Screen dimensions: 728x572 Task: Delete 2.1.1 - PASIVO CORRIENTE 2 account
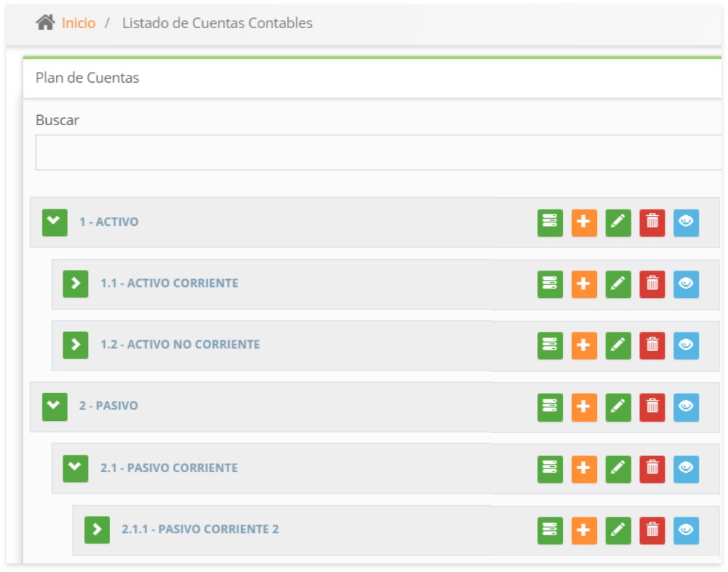[652, 530]
